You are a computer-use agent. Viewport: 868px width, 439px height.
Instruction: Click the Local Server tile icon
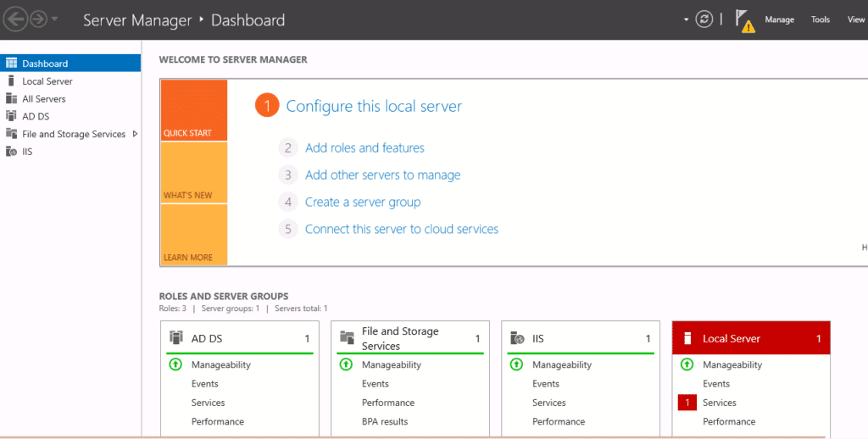tap(687, 338)
